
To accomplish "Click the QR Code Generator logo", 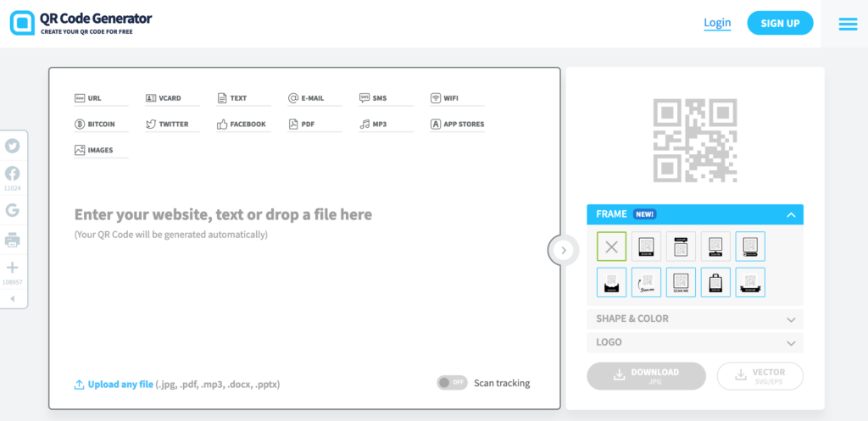I will pyautogui.click(x=81, y=23).
